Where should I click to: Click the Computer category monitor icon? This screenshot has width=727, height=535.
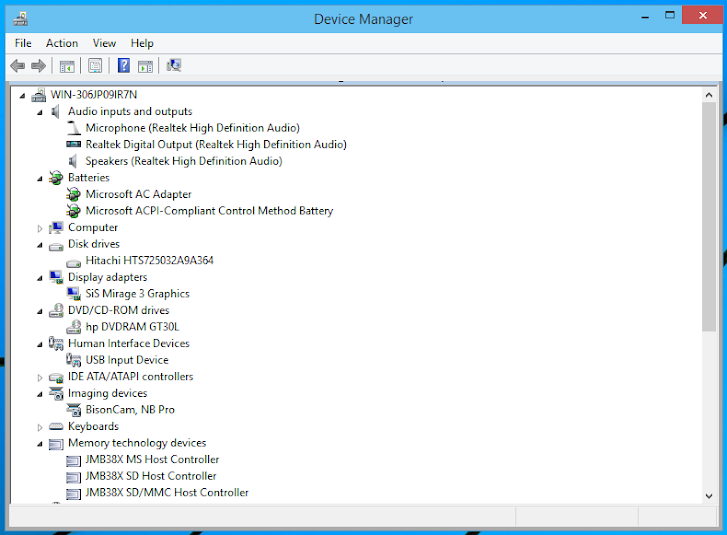56,228
